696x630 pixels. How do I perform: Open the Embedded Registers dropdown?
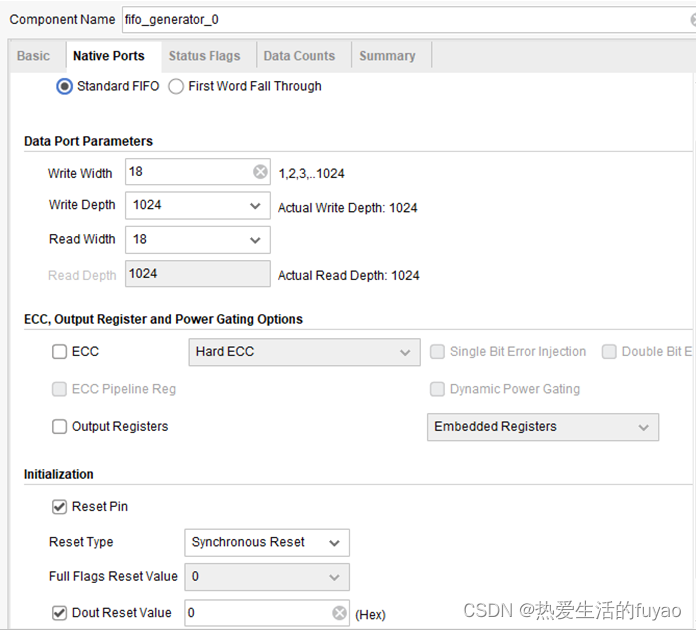(543, 427)
